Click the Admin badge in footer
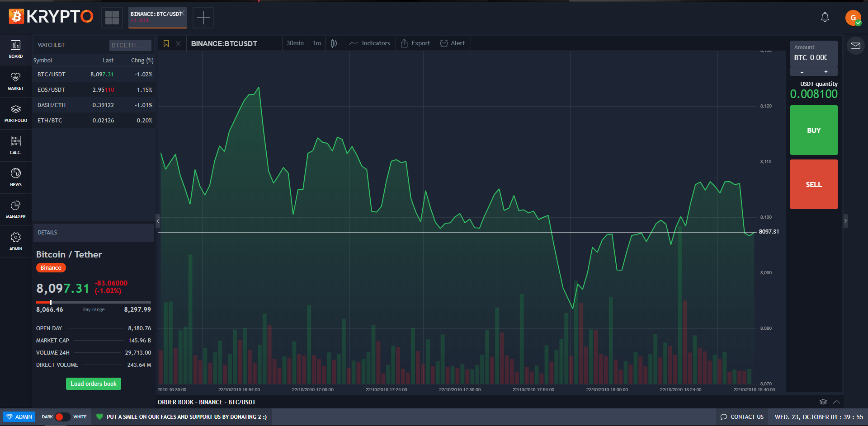Image resolution: width=868 pixels, height=426 pixels. [x=19, y=417]
